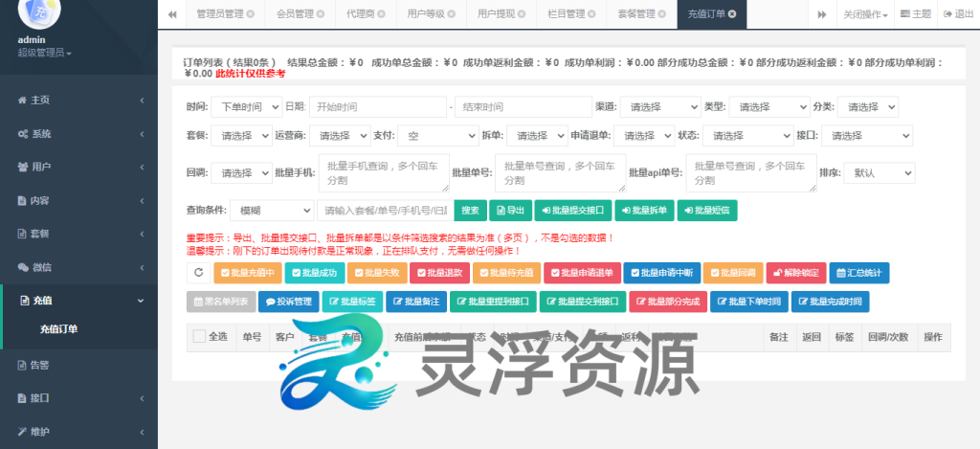Click the 批量短信 button
980x449 pixels.
pos(707,211)
